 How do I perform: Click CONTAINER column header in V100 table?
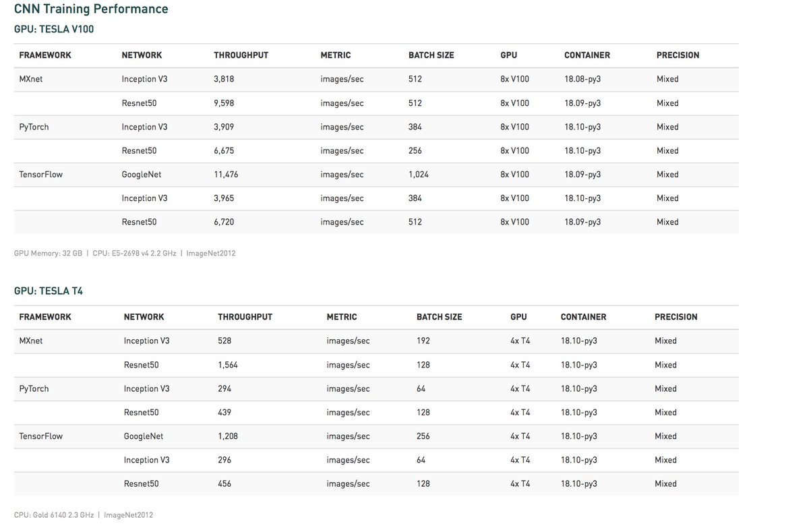coord(587,55)
